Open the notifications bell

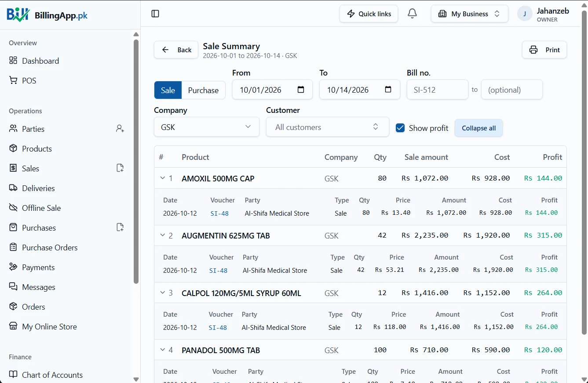[412, 14]
